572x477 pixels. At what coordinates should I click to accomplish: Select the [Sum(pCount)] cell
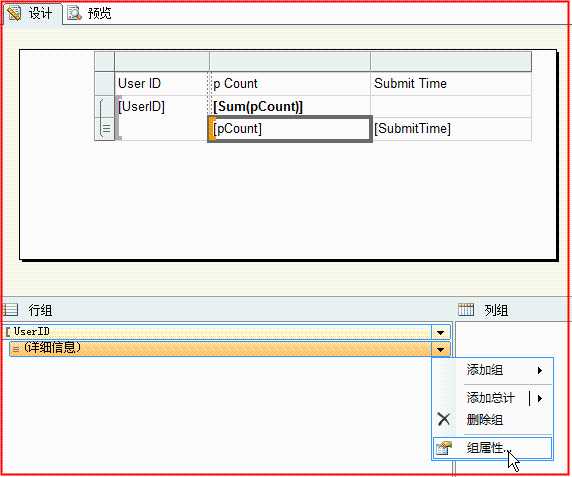[x=290, y=106]
